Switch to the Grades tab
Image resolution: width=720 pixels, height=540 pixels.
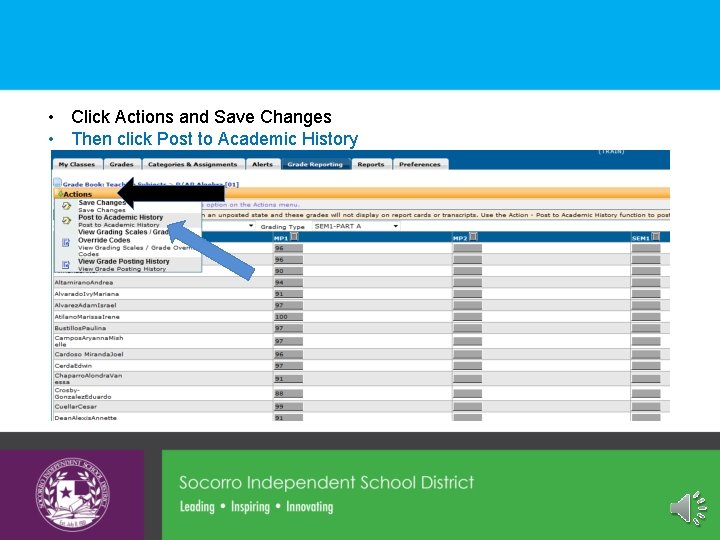coord(122,164)
